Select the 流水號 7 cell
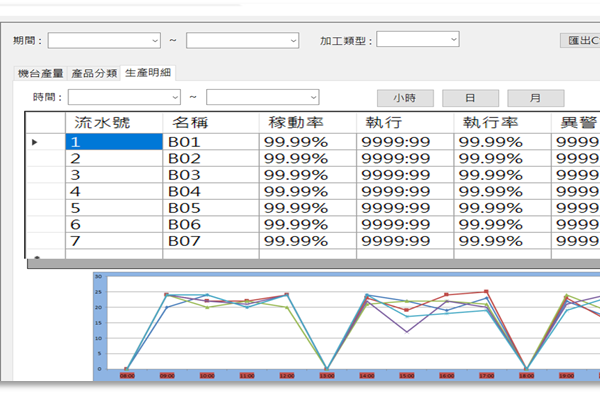This screenshot has height=394, width=600. pos(114,241)
